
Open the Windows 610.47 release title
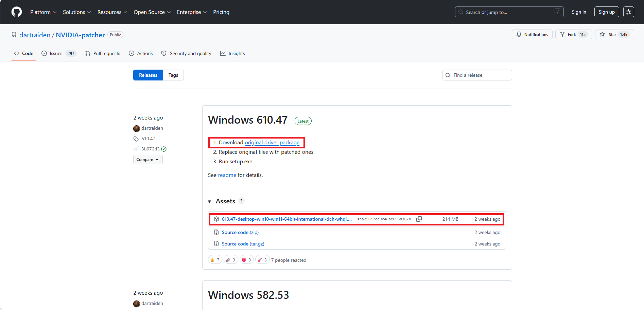[x=248, y=120]
